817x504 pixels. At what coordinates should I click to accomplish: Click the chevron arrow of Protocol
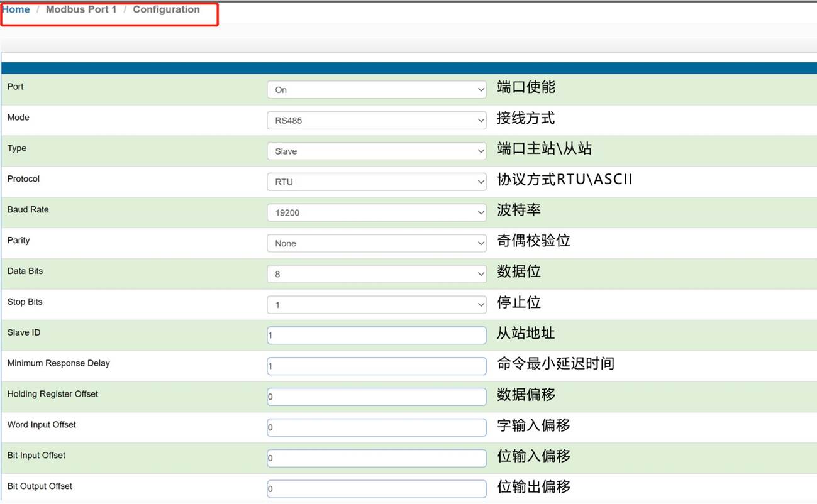481,182
